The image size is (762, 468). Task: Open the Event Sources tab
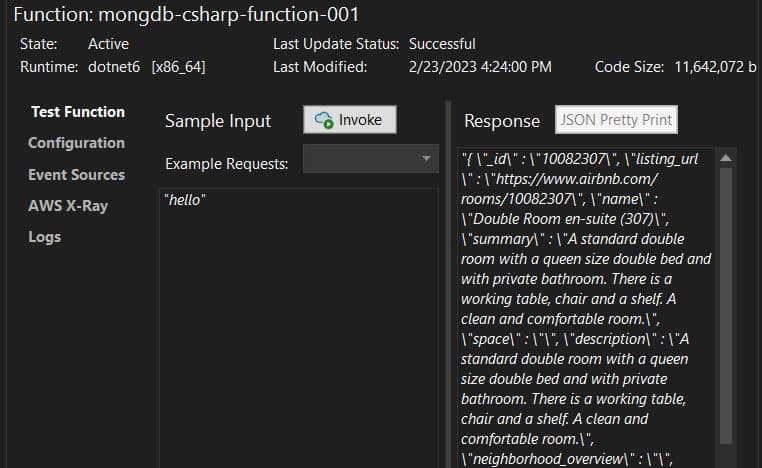(76, 174)
